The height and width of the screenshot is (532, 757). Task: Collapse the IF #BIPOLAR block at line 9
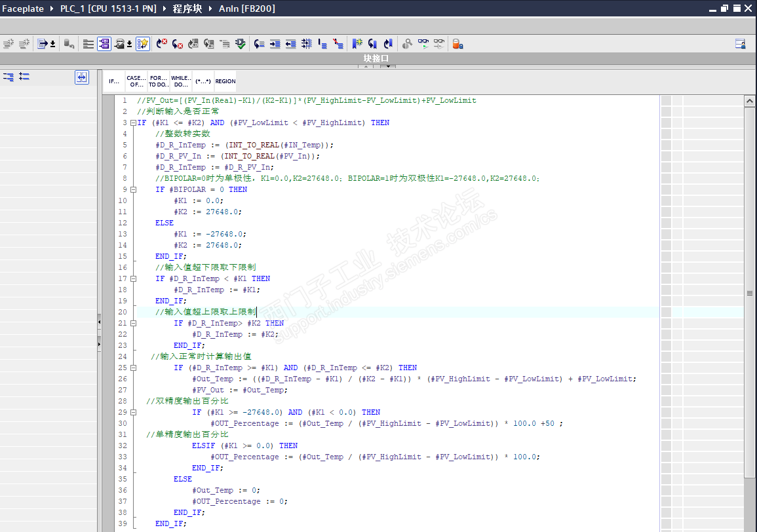click(133, 190)
